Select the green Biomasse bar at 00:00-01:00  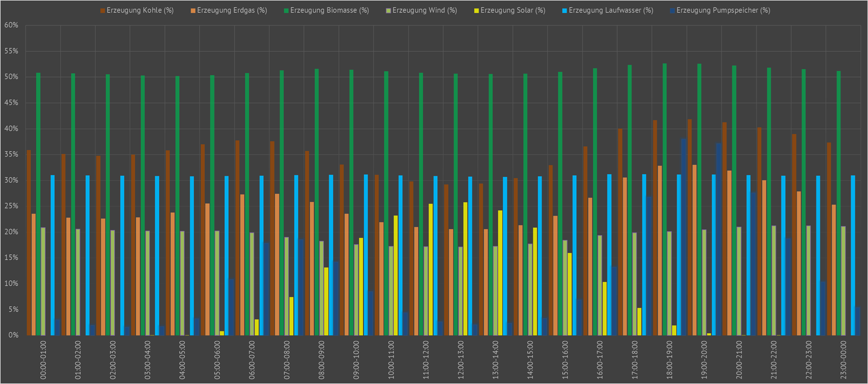(x=38, y=204)
